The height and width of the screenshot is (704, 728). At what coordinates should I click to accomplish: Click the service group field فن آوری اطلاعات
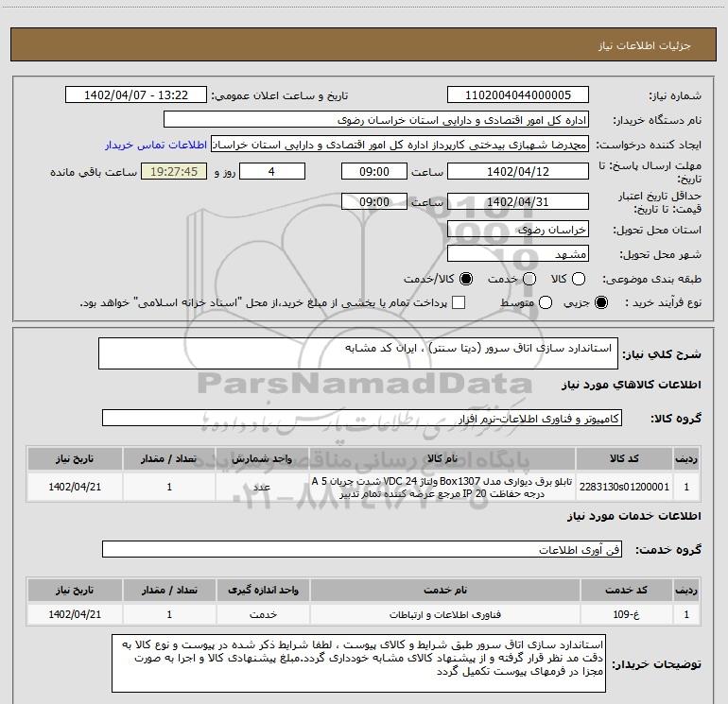[362, 549]
